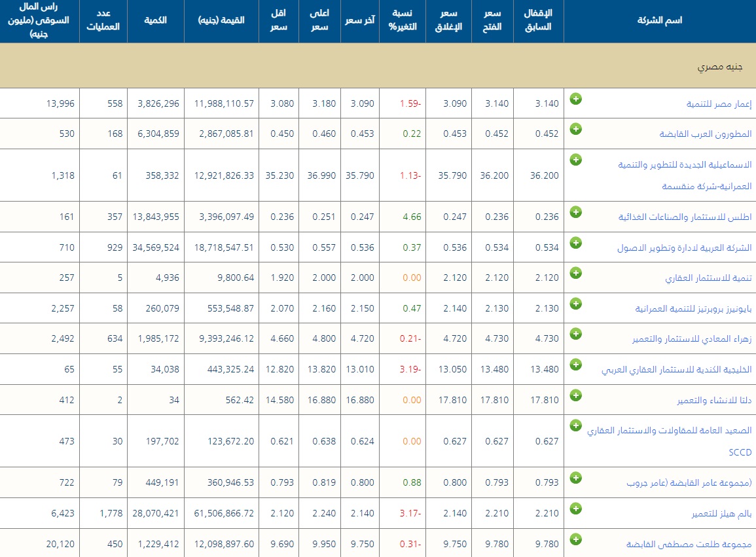Select the value cell 562.42
This screenshot has height=557, width=756.
(x=240, y=400)
